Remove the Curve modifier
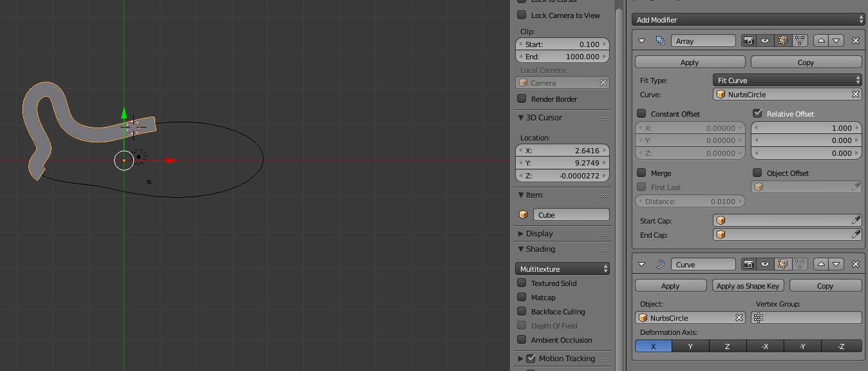The height and width of the screenshot is (371, 868). [x=856, y=264]
